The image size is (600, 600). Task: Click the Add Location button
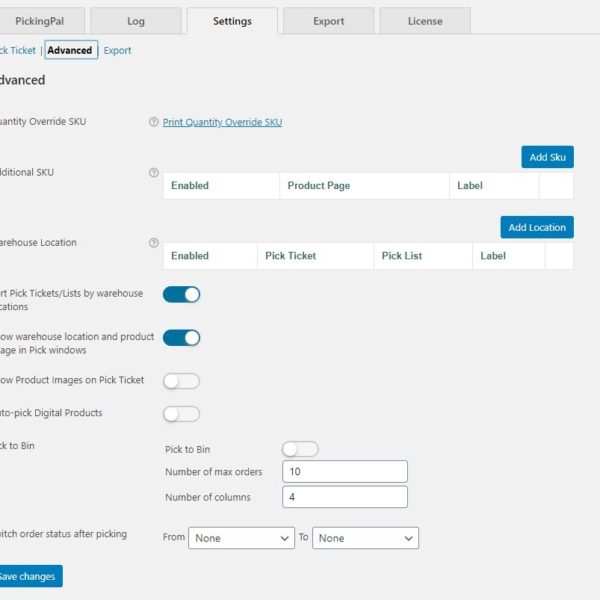click(x=537, y=227)
